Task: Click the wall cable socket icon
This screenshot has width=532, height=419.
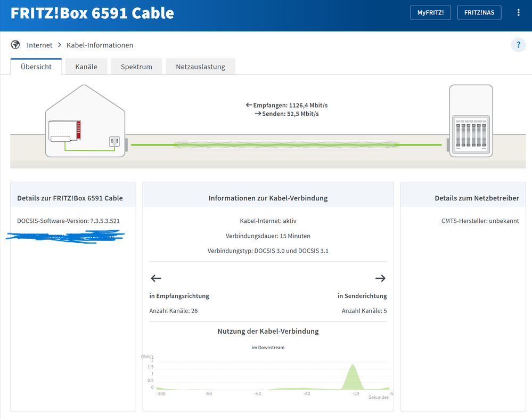Action: (114, 141)
